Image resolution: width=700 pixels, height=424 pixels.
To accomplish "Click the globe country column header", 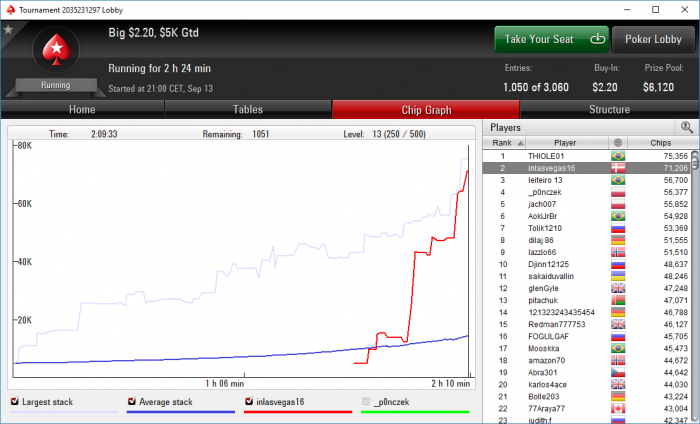I will [x=618, y=143].
